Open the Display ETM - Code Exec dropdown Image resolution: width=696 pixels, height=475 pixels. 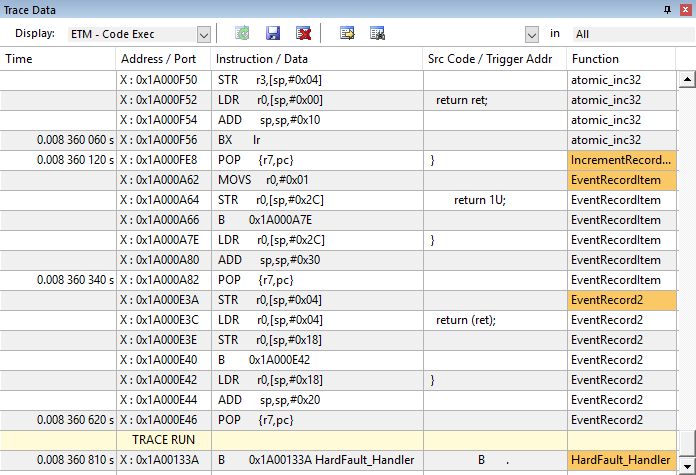203,34
